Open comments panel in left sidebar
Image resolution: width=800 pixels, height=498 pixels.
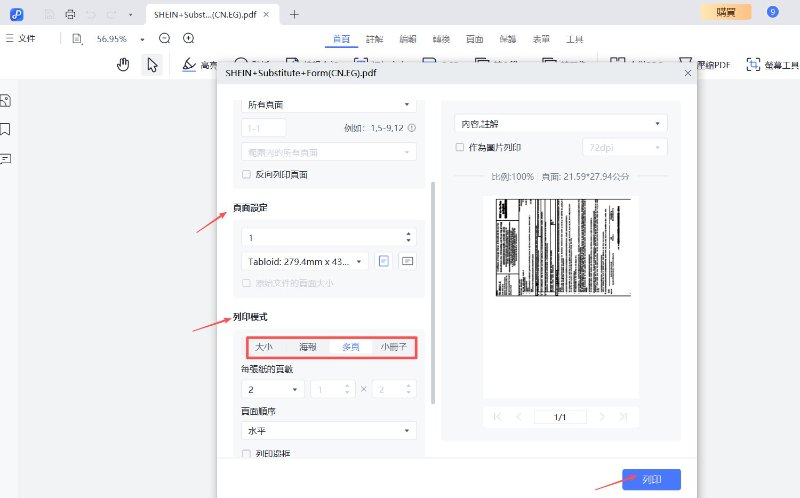click(6, 159)
